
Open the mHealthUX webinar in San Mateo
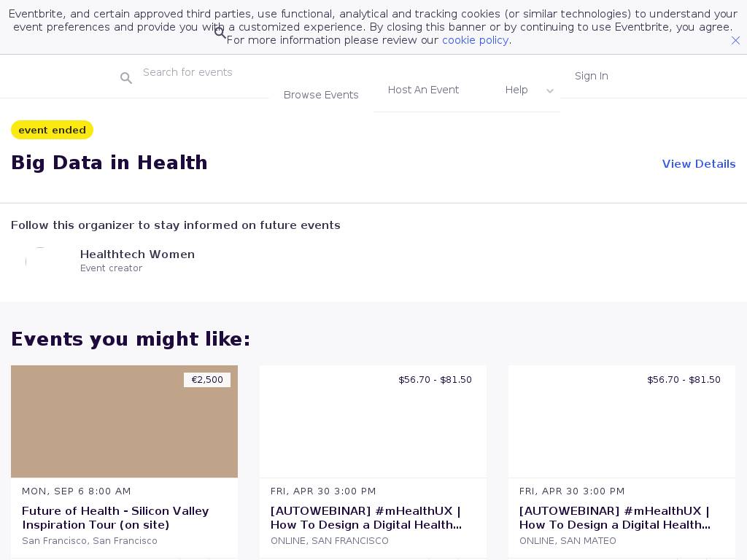615,518
